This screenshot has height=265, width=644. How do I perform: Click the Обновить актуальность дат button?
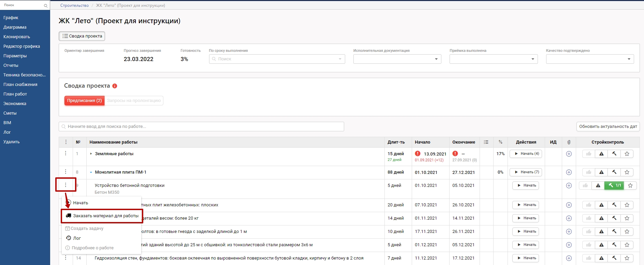pos(608,127)
